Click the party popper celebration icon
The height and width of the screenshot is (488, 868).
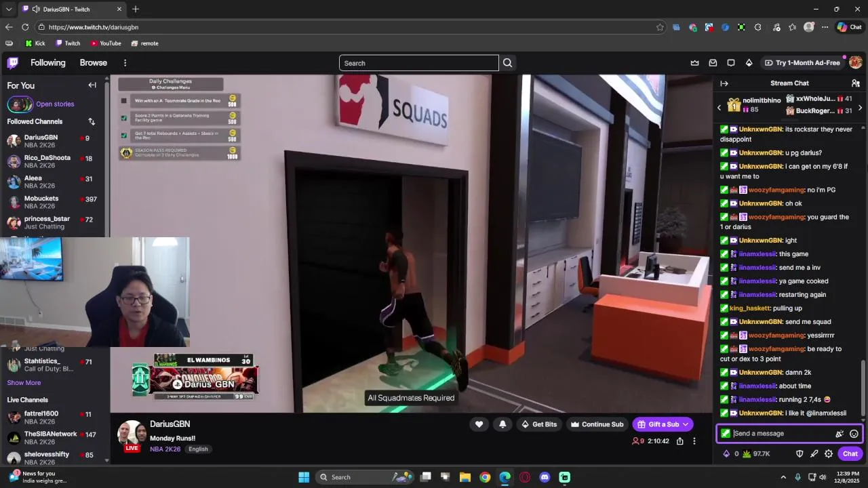point(840,434)
